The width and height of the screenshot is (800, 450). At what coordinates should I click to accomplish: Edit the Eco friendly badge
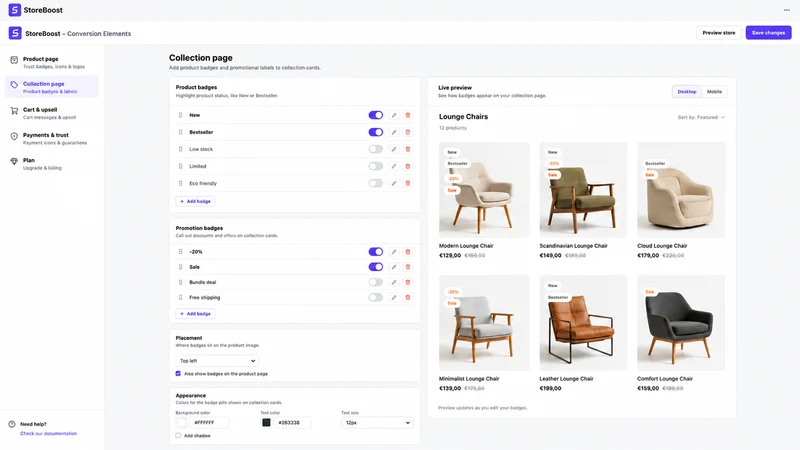coord(393,183)
